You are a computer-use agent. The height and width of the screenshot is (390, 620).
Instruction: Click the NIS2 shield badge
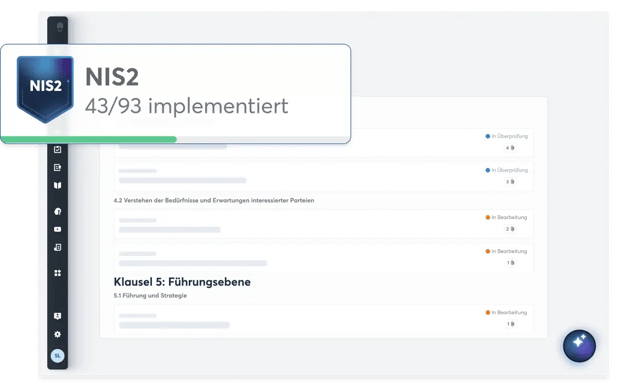click(45, 89)
